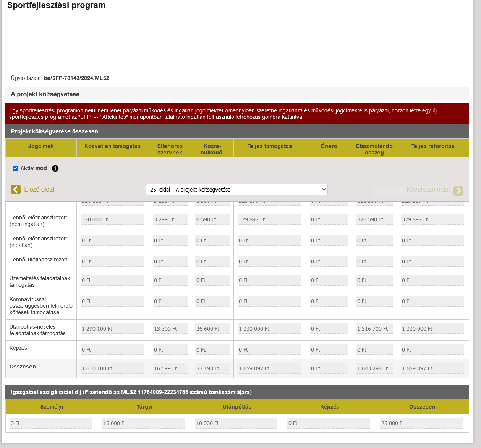The image size is (481, 448).
Task: Click the info icon beside Aktív mód
Action: click(x=55, y=168)
